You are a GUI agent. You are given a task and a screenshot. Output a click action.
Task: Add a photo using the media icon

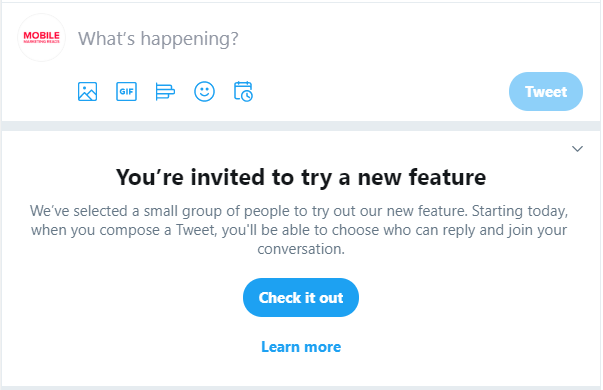point(87,92)
